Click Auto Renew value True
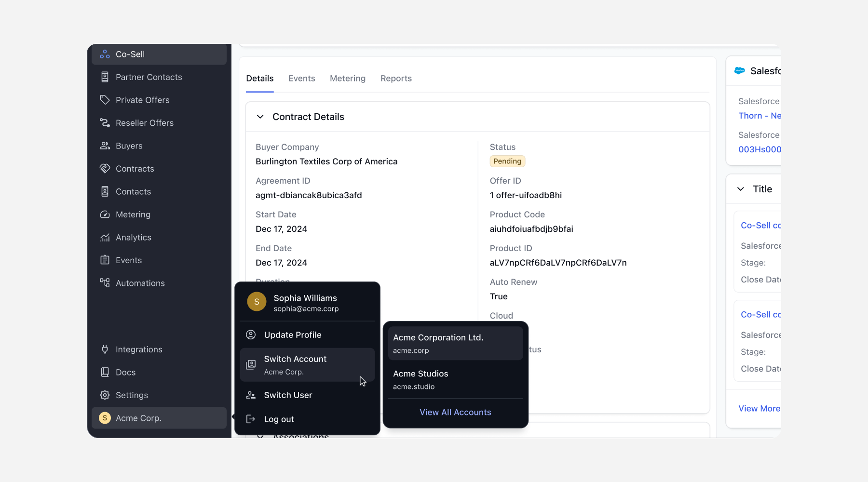The height and width of the screenshot is (482, 868). 499,296
